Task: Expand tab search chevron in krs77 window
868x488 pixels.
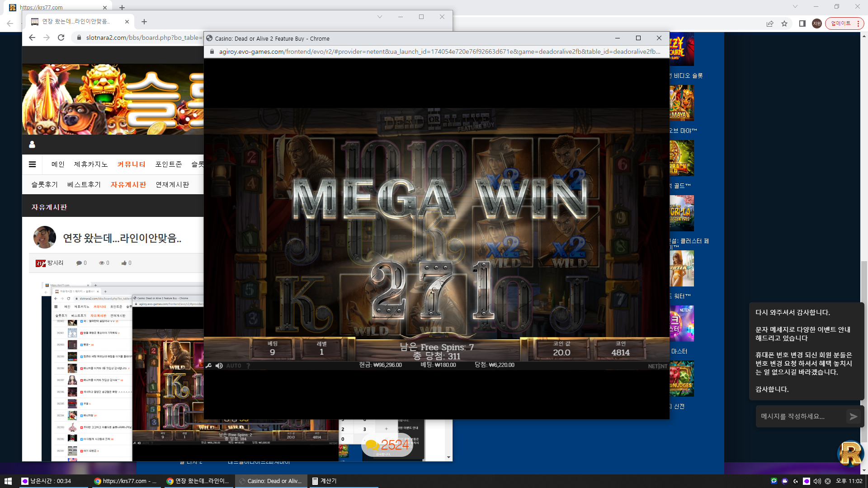Action: tap(795, 6)
